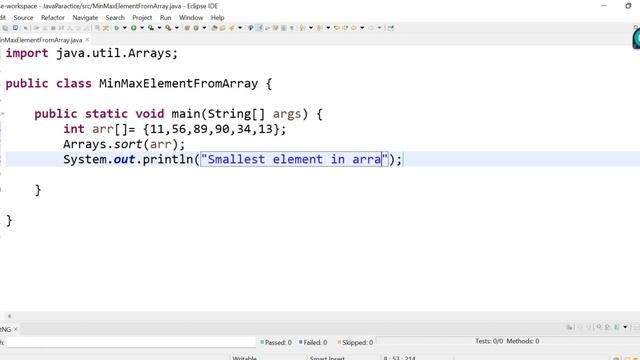Screen dimensions: 640x360
Task: Open the Run menu
Action: tap(165, 18)
